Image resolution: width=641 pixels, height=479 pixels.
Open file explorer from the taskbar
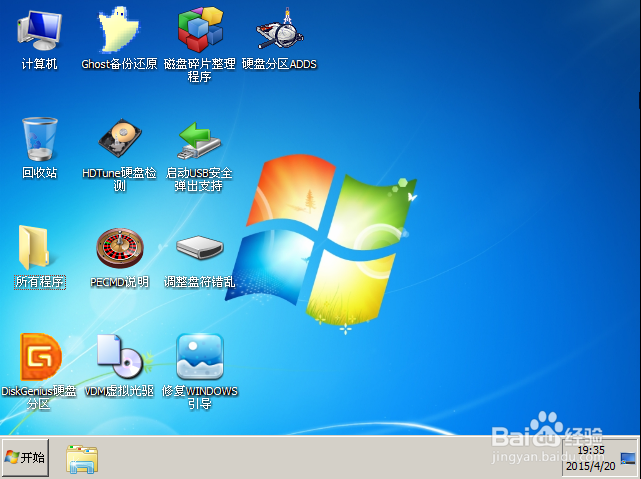tap(82, 459)
